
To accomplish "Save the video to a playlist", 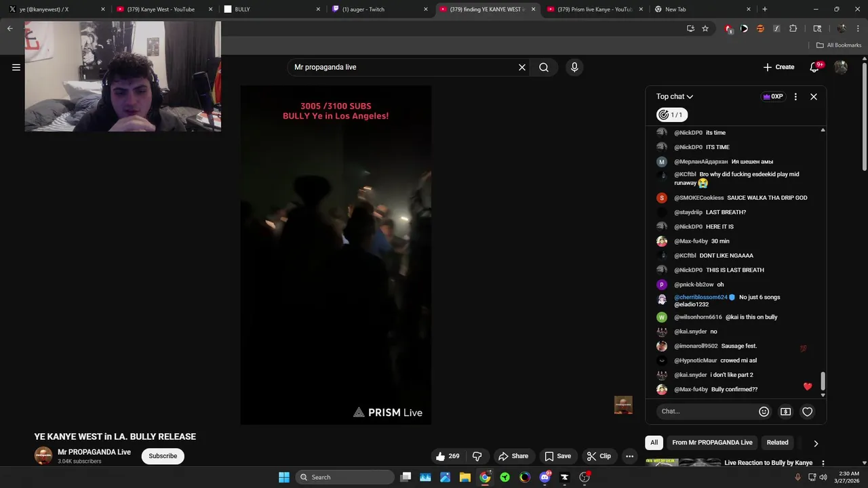I will click(558, 456).
